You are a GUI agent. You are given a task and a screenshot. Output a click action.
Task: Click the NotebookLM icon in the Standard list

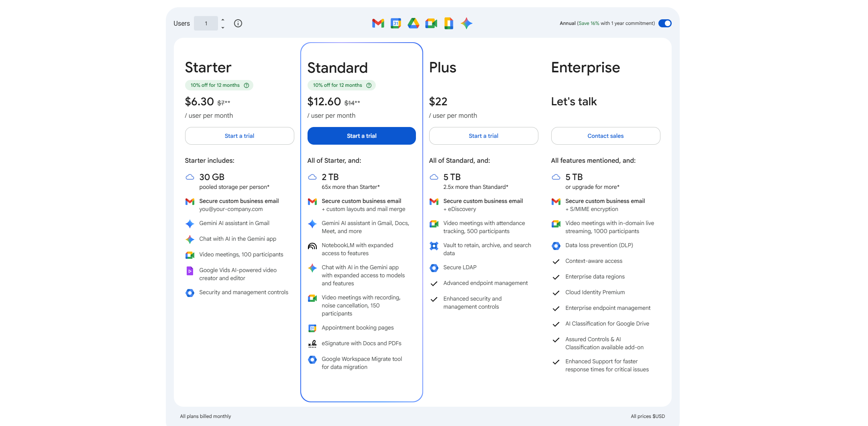tap(312, 246)
